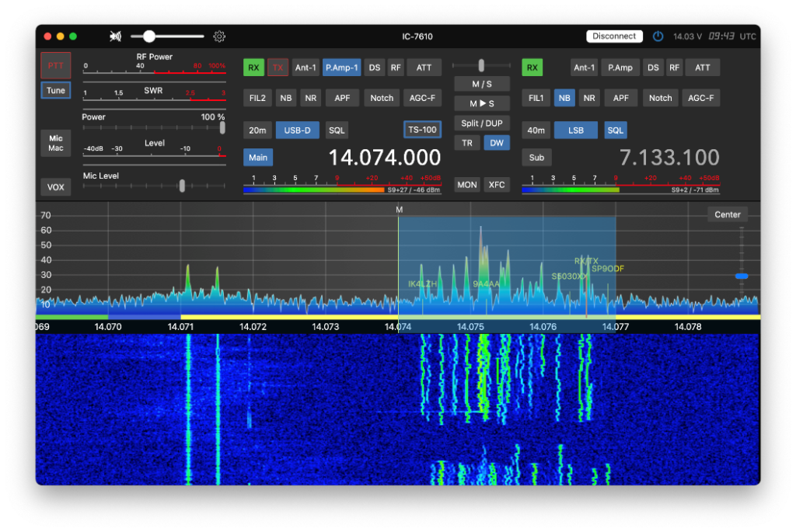Viewport: 796px width, 532px height.
Task: Open the USB-D mode selector
Action: pos(297,130)
